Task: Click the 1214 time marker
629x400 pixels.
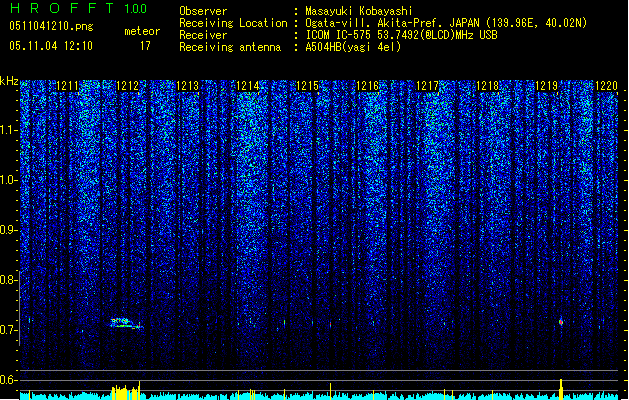Action: click(x=248, y=86)
